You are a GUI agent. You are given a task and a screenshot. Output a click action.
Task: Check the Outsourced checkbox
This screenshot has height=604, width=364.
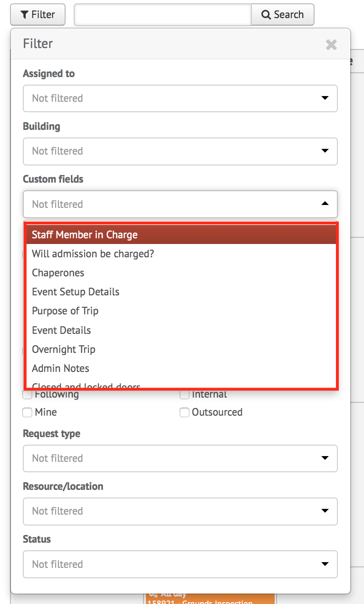coord(184,412)
